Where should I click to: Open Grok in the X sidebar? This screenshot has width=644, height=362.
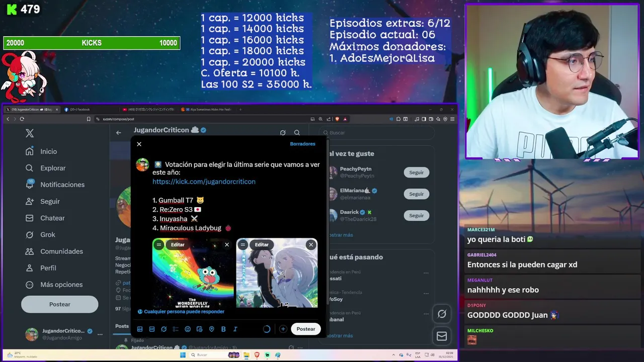[x=41, y=234]
